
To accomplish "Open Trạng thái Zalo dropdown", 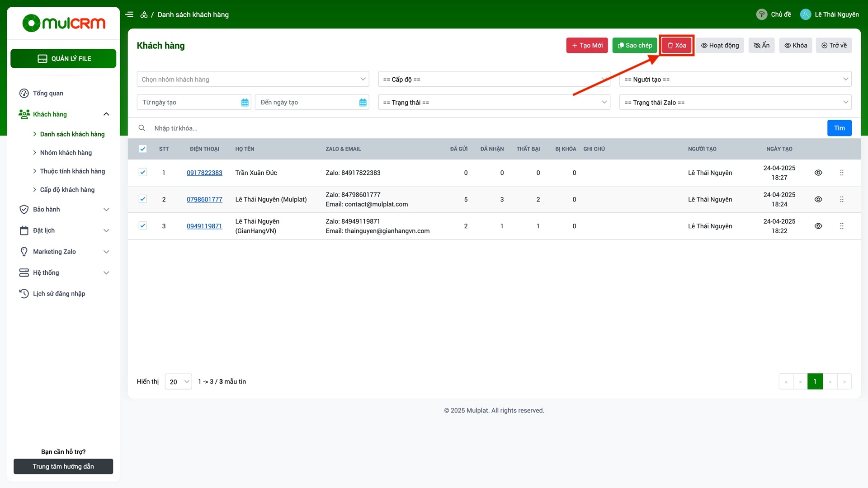I will [735, 103].
